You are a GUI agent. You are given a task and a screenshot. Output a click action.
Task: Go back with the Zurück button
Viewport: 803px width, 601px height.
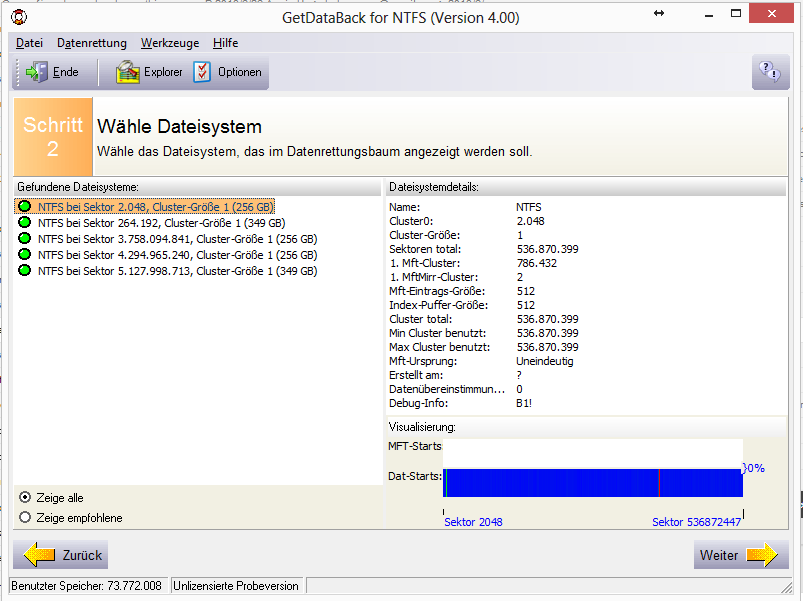point(60,555)
